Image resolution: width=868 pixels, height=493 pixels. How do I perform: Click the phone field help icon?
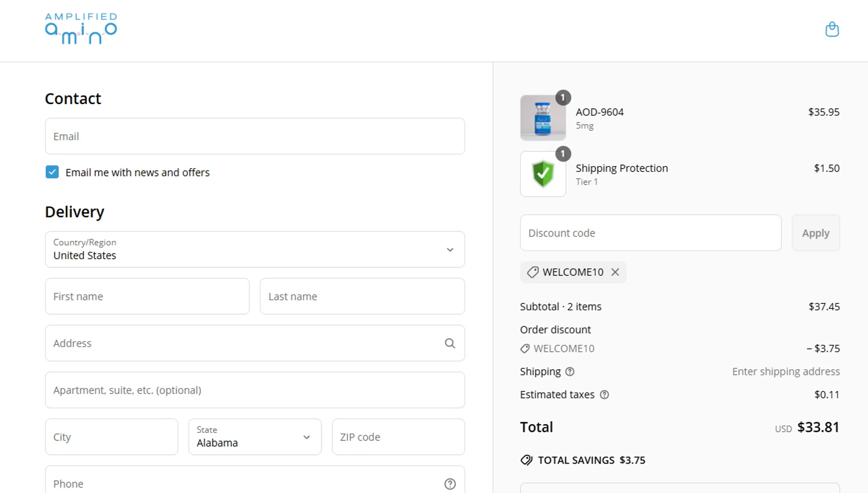coord(450,484)
